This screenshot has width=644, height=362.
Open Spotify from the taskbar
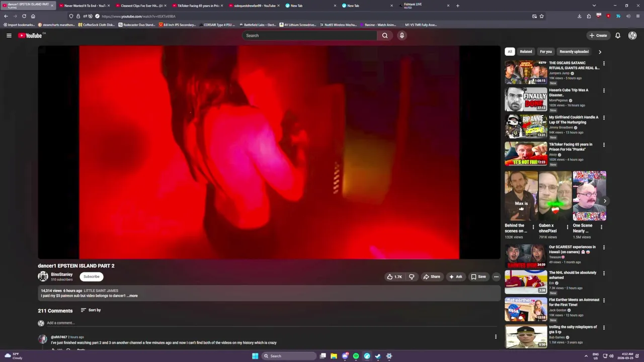point(356,356)
